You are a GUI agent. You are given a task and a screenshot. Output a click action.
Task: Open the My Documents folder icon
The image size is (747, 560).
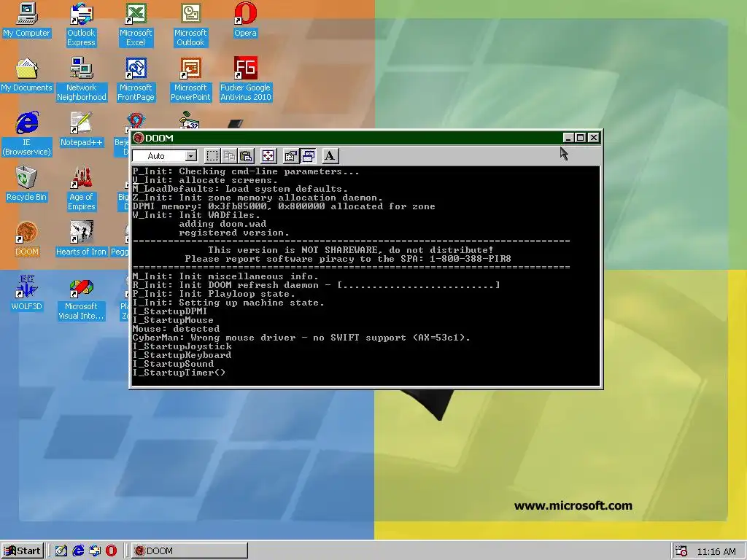point(26,75)
